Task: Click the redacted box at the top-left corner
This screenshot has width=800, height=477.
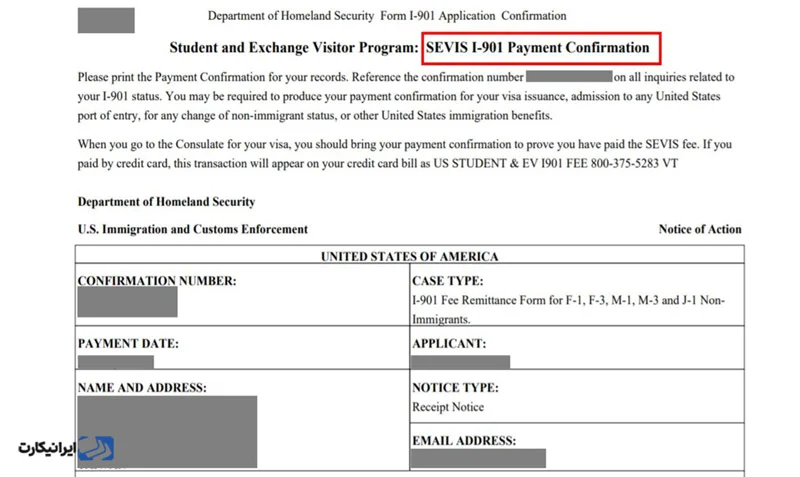Action: click(x=105, y=20)
